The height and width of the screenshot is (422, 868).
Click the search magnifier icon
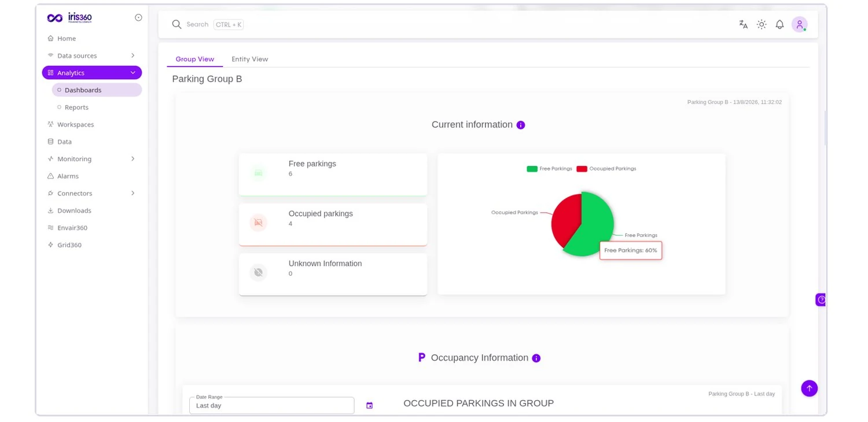pyautogui.click(x=176, y=24)
